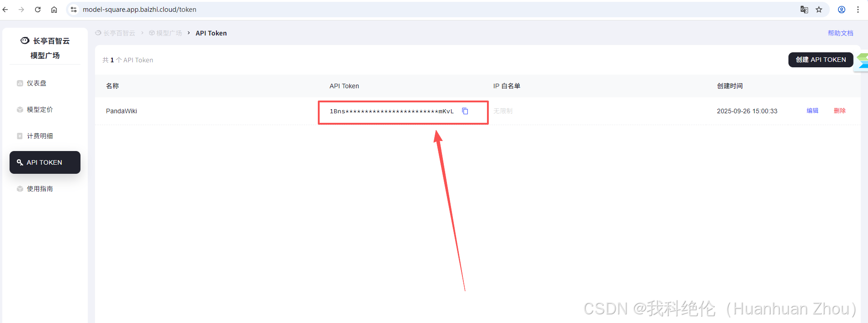Open 计费明细 menu item
The image size is (868, 323).
tap(45, 136)
